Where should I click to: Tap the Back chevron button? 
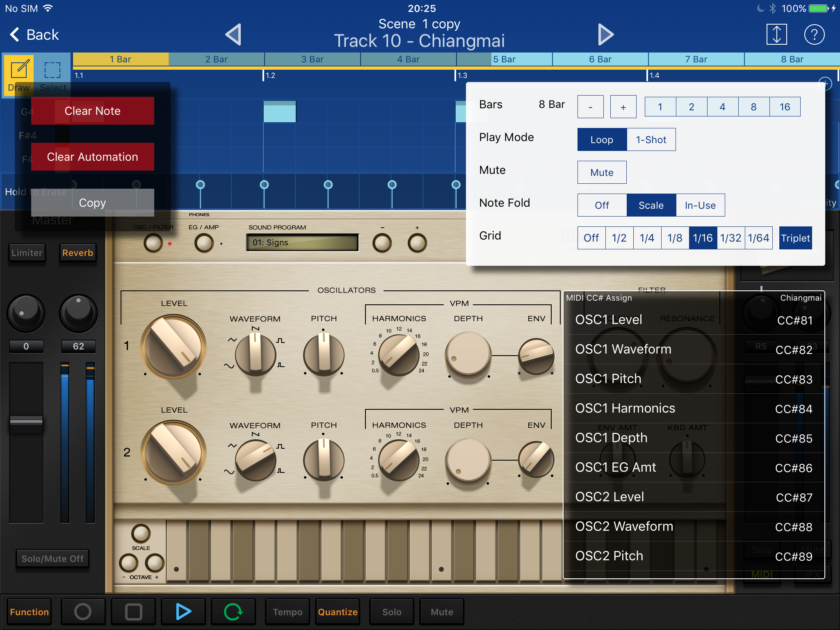click(x=34, y=35)
